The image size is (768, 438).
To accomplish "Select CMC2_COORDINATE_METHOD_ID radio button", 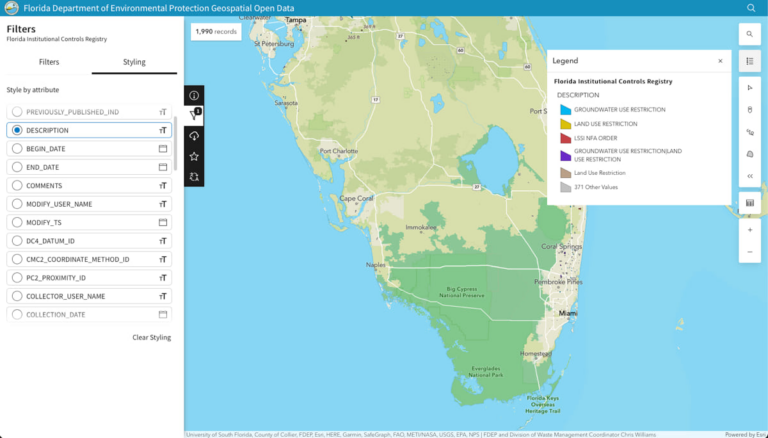I will click(x=17, y=259).
